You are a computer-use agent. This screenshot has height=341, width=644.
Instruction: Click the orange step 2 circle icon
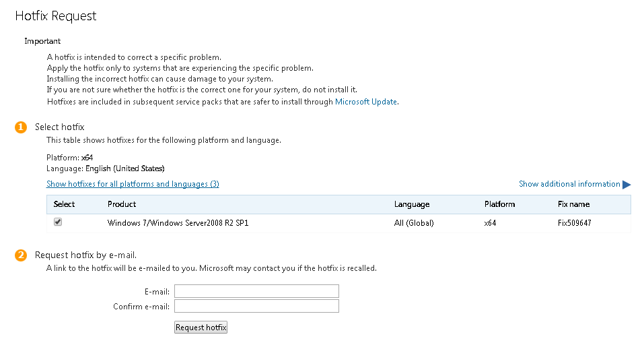(x=21, y=255)
